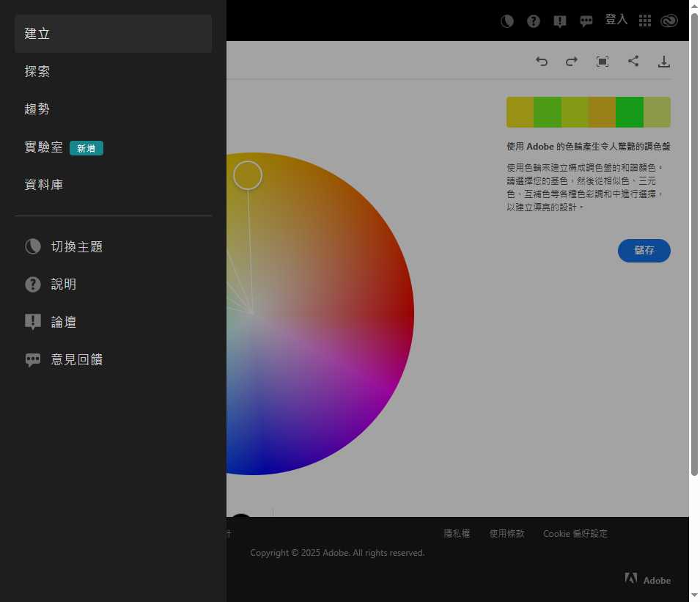The width and height of the screenshot is (700, 602).
Task: Click the blue 儲存 save button
Action: pyautogui.click(x=644, y=250)
